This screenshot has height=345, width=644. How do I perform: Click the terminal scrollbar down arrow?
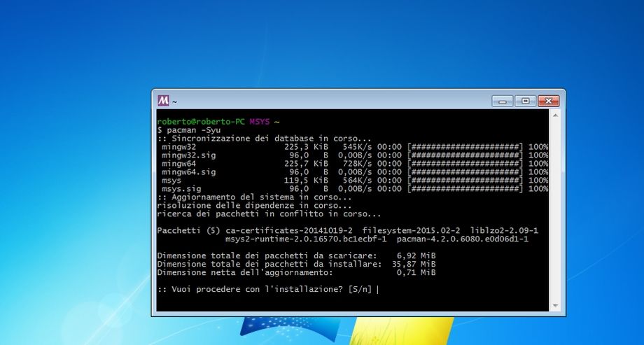tap(555, 306)
